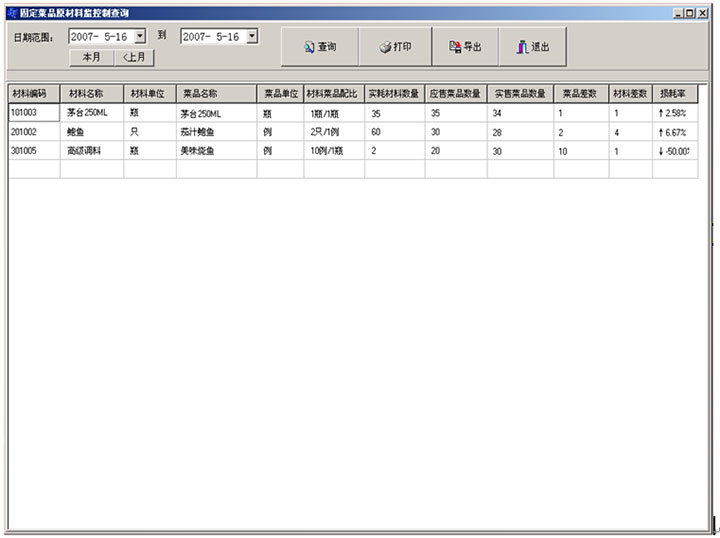Click the start date input field

point(101,36)
